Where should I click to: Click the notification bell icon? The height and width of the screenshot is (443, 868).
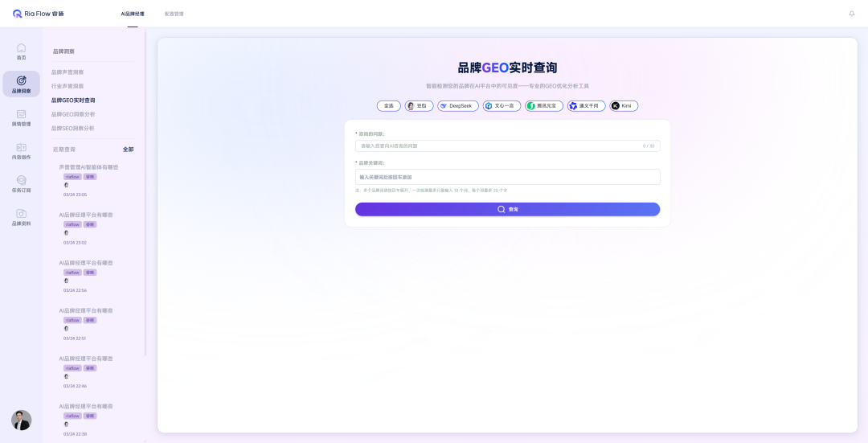coord(852,14)
